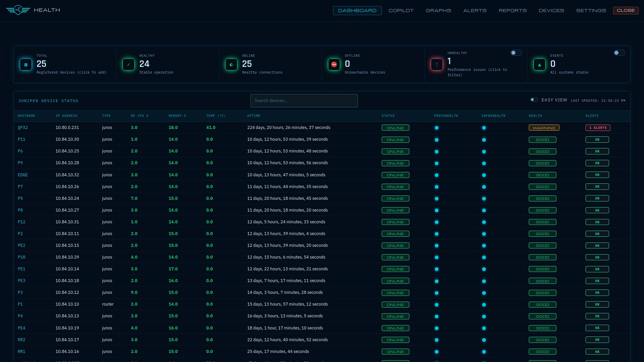The height and width of the screenshot is (362, 644).
Task: Click IP address 10.84.10.24
Action: tap(67, 198)
